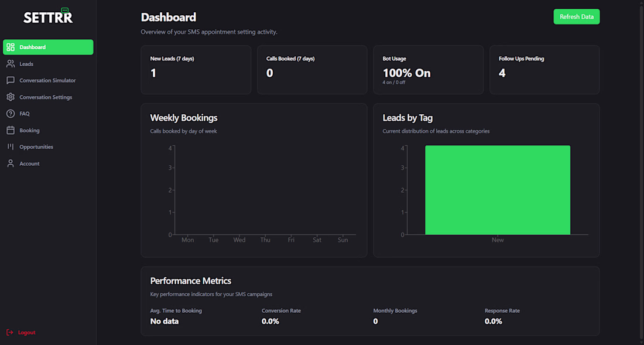Click the SETTRR logo
This screenshot has width=644, height=345.
pyautogui.click(x=48, y=17)
